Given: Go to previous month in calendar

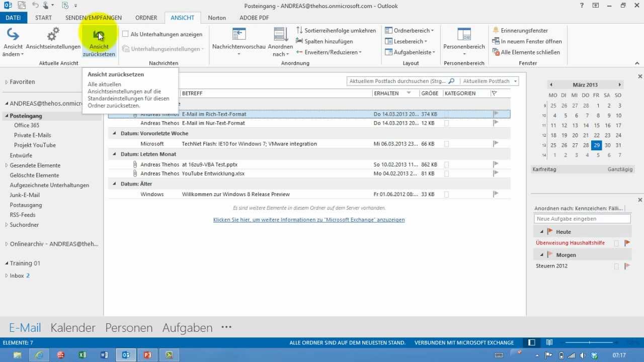Looking at the screenshot, I should click(x=551, y=85).
